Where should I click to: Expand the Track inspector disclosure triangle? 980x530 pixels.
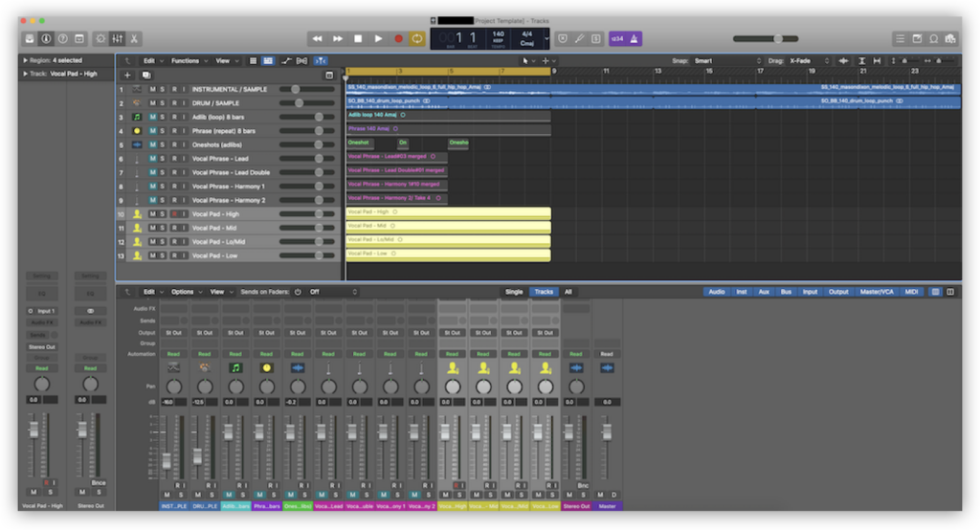coord(25,73)
